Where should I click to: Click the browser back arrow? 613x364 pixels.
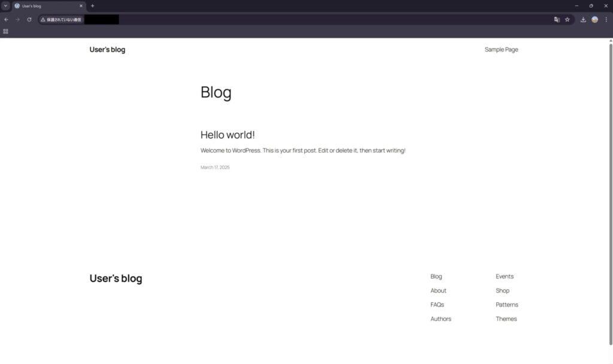pos(6,19)
